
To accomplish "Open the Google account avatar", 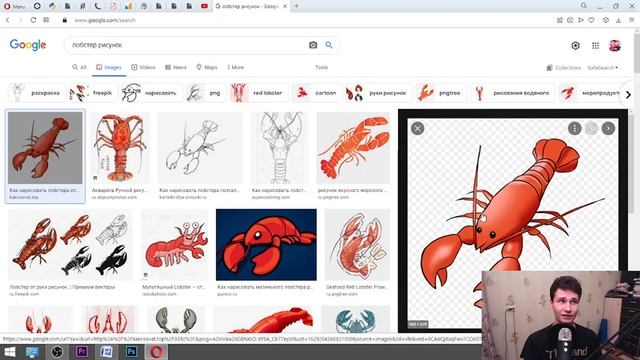I will (615, 46).
